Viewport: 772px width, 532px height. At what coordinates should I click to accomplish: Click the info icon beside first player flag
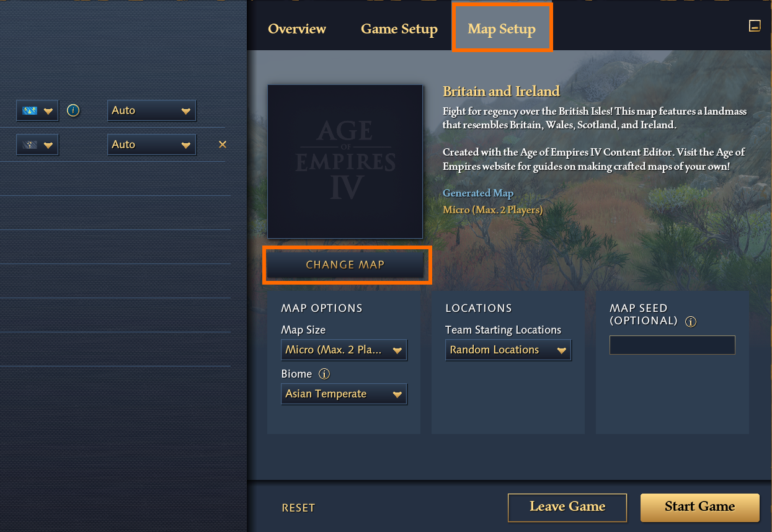click(73, 110)
